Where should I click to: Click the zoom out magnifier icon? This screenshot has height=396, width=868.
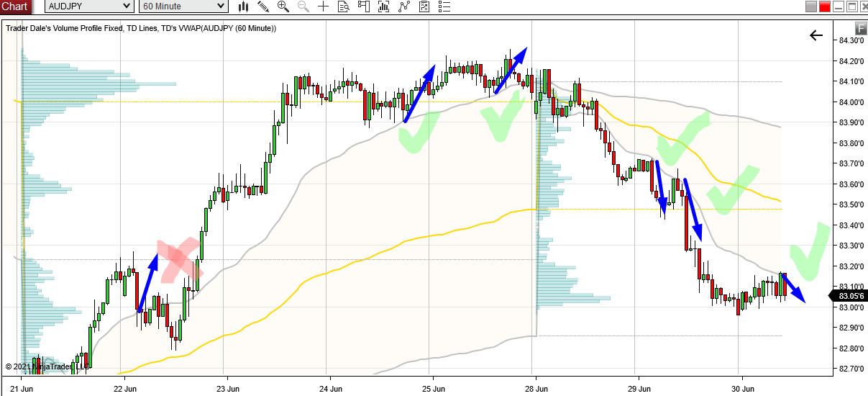coord(303,6)
